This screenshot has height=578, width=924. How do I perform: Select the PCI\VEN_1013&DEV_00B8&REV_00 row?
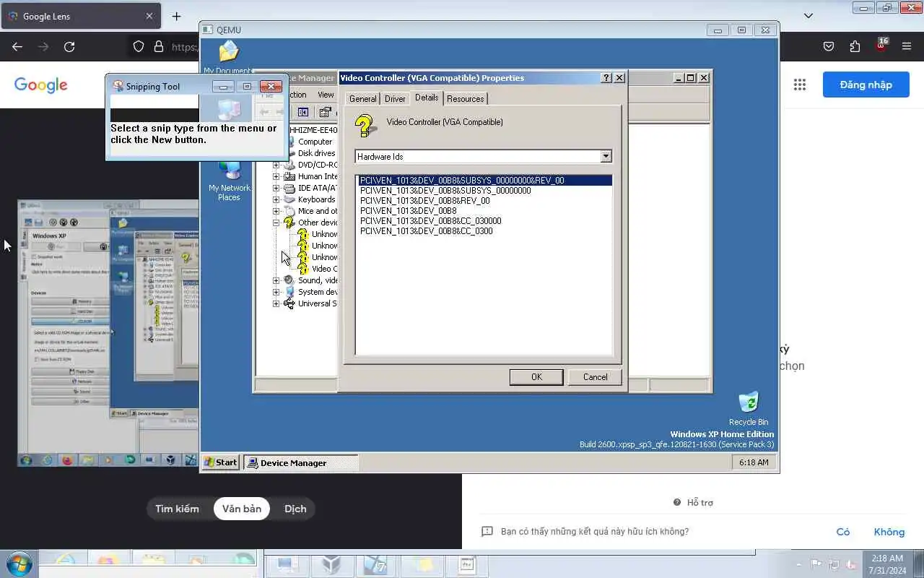[x=424, y=201]
